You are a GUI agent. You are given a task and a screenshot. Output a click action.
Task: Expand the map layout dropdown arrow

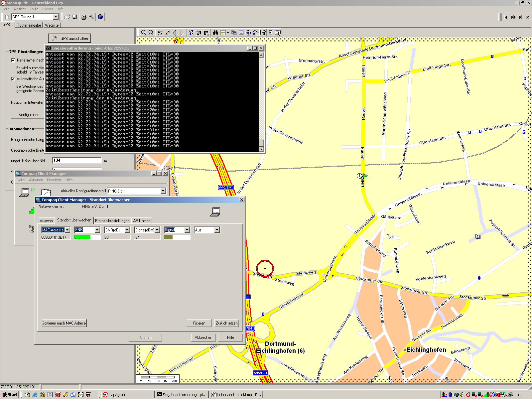point(228,33)
